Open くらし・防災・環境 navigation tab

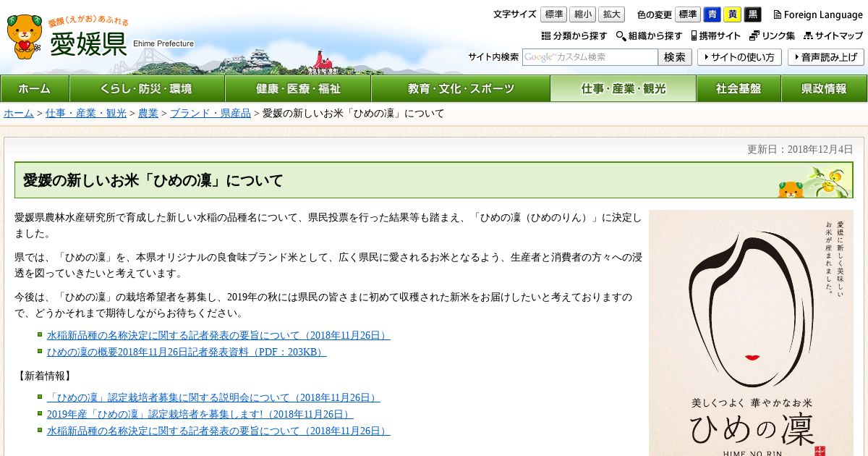point(148,88)
